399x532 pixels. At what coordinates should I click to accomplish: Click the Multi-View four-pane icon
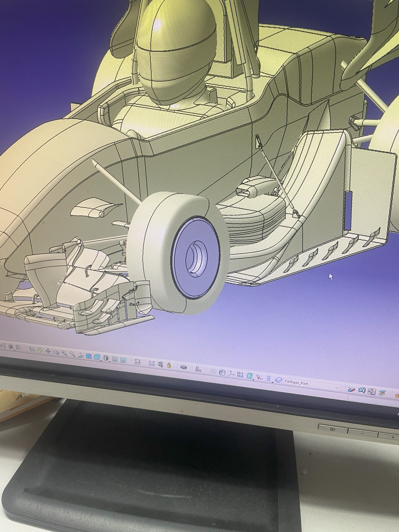(89, 356)
